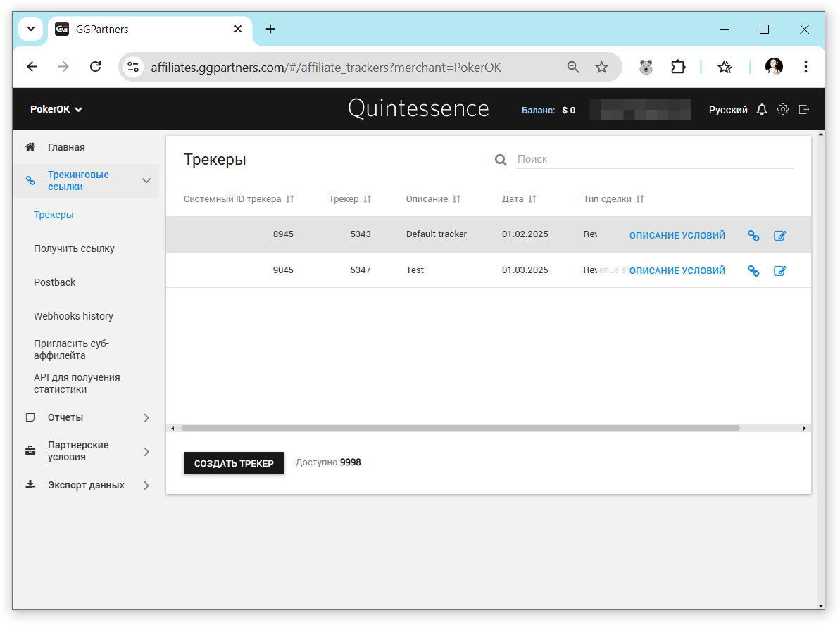Open API для получения статистики item

77,384
